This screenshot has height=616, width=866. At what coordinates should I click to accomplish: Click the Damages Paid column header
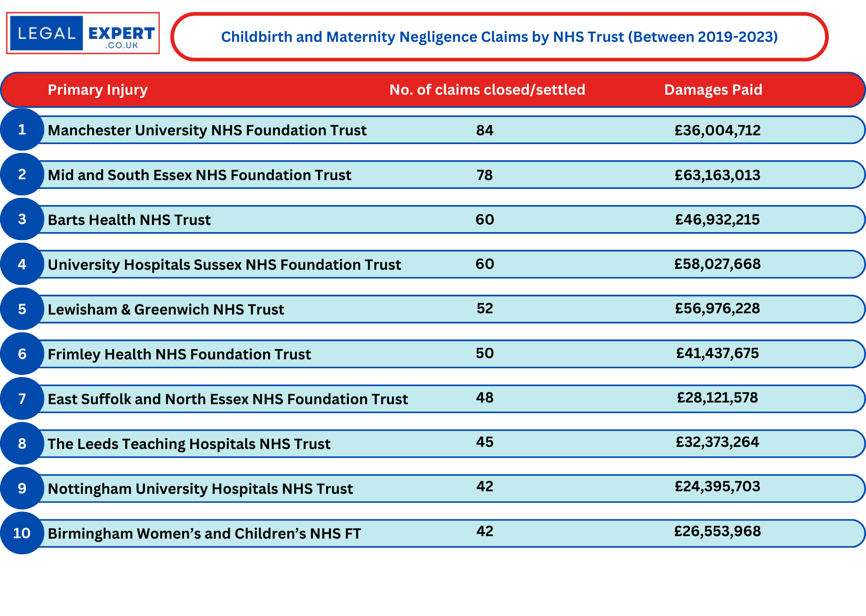(x=713, y=90)
